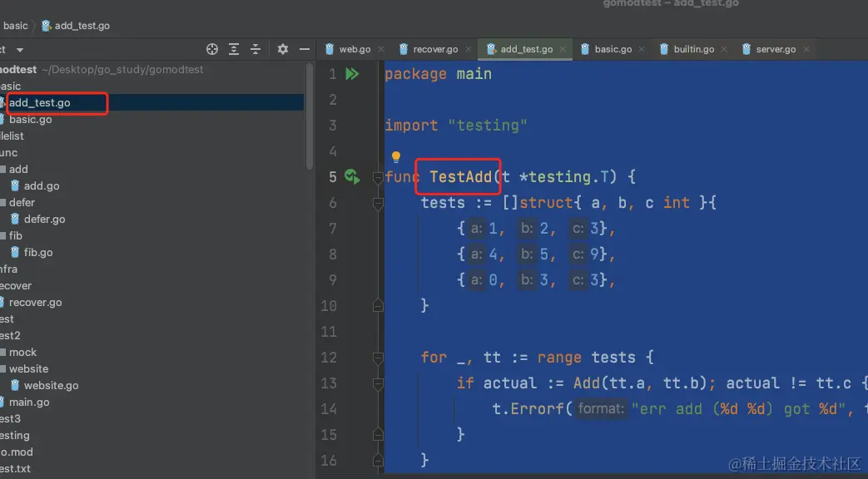Collapse the TestAdd function fold marker on line 5

pyautogui.click(x=378, y=178)
